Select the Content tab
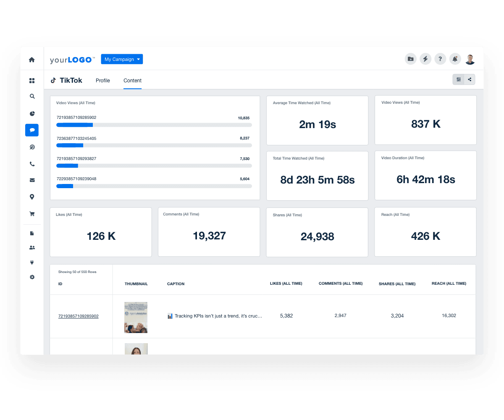The height and width of the screenshot is (420, 504). [132, 80]
